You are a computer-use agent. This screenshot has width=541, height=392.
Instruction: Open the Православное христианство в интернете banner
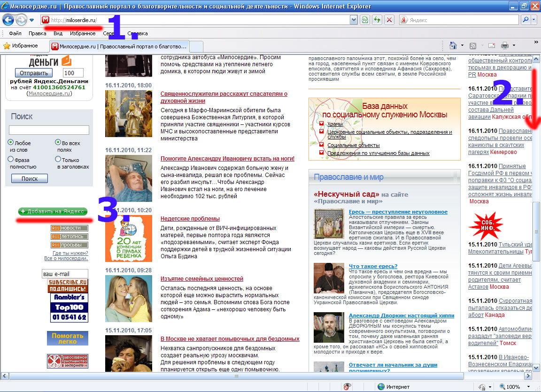tap(68, 361)
